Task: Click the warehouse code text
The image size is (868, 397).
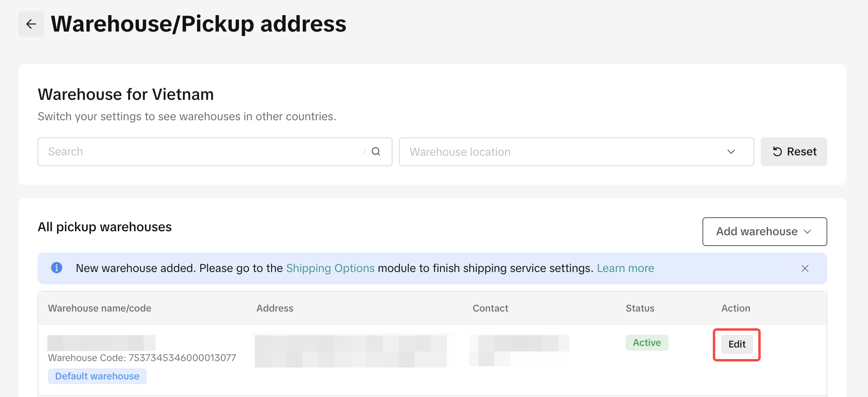Action: pyautogui.click(x=142, y=358)
